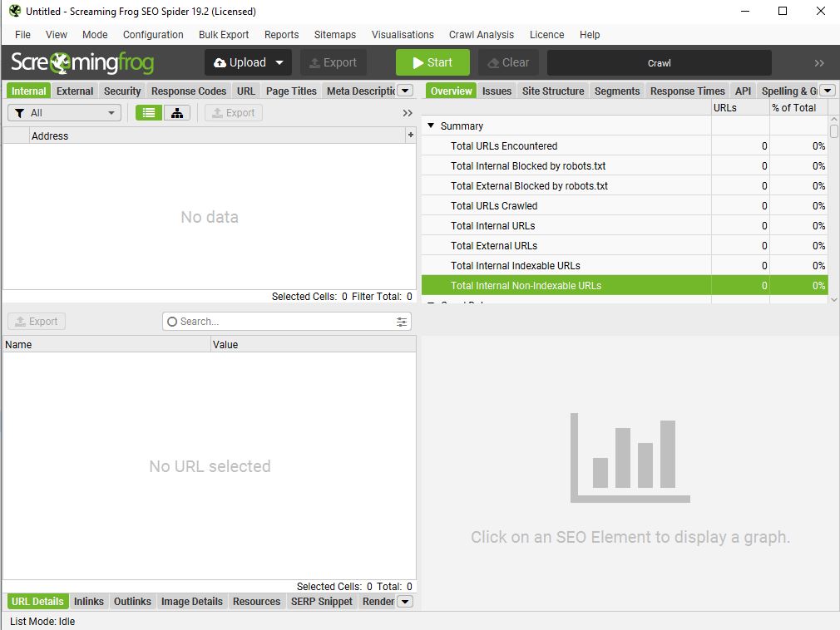Open the All filter dropdown
Image resolution: width=840 pixels, height=630 pixels.
tap(64, 113)
